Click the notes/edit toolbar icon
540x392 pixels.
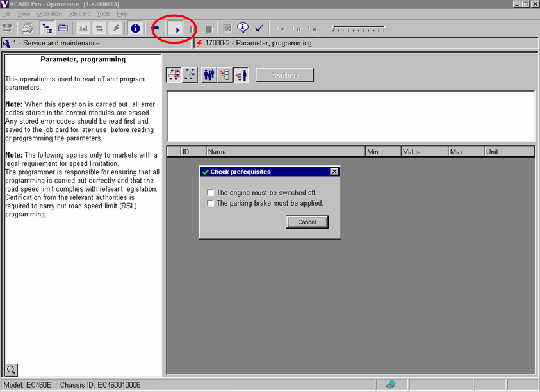pos(227,28)
